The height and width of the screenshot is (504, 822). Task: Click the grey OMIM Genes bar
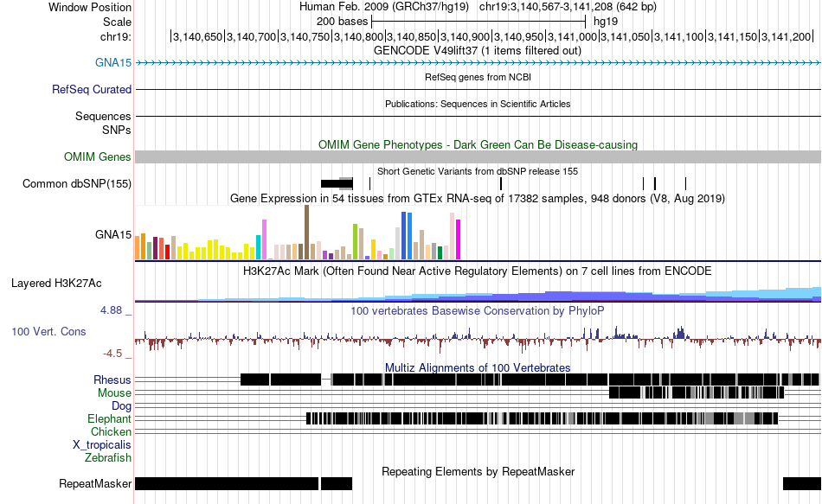point(478,157)
